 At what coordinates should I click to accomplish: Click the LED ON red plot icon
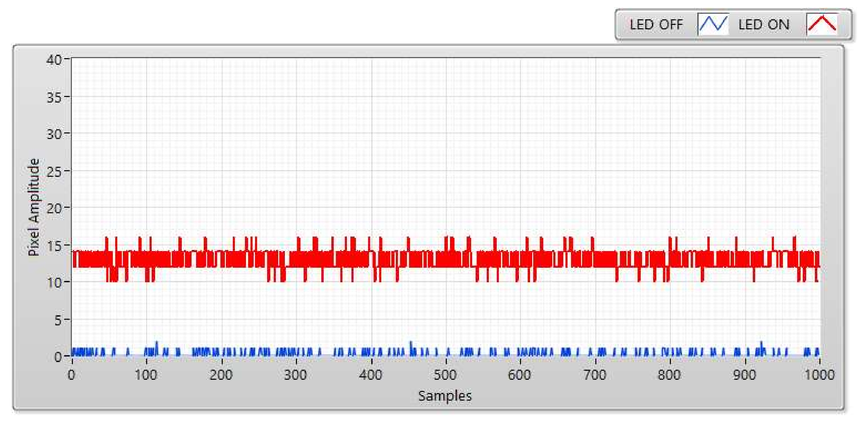(822, 24)
